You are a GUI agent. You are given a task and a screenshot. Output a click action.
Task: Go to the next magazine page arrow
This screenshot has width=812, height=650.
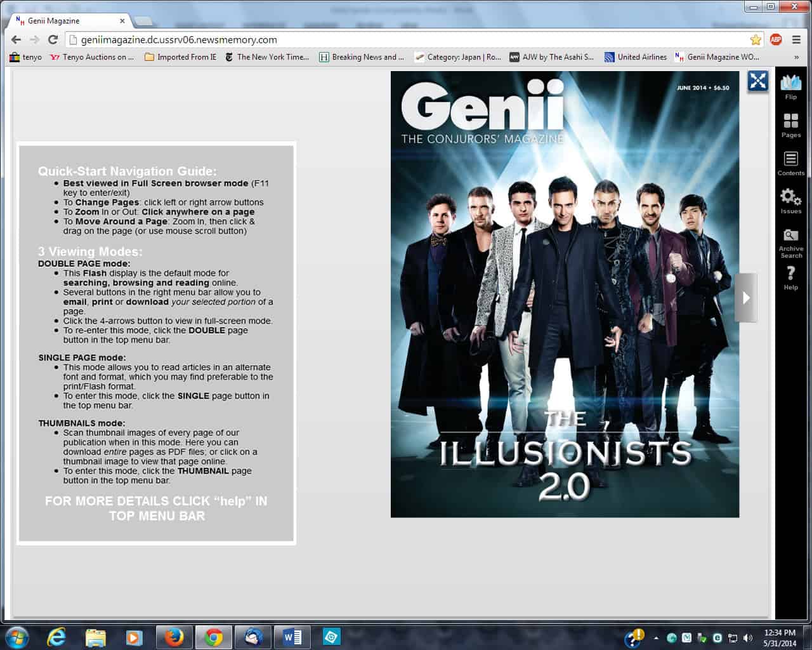(x=746, y=298)
